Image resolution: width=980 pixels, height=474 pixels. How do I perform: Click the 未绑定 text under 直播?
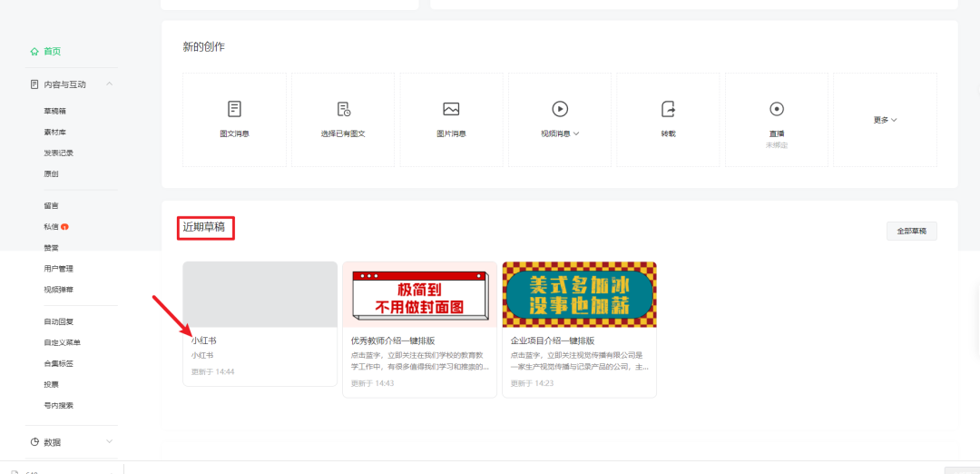776,145
